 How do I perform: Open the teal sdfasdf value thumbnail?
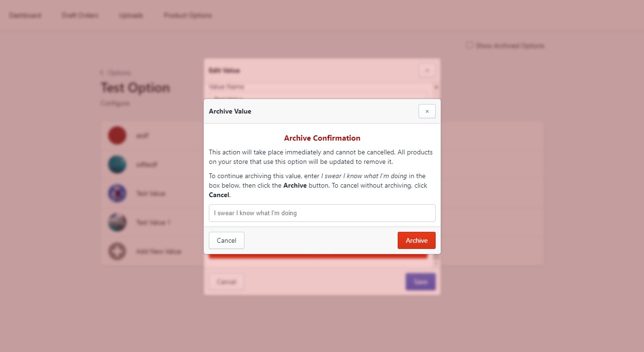(x=117, y=164)
